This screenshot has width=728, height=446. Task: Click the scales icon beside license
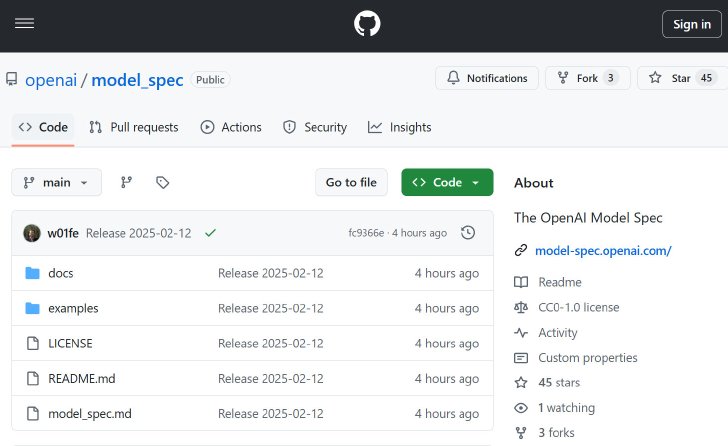(521, 307)
